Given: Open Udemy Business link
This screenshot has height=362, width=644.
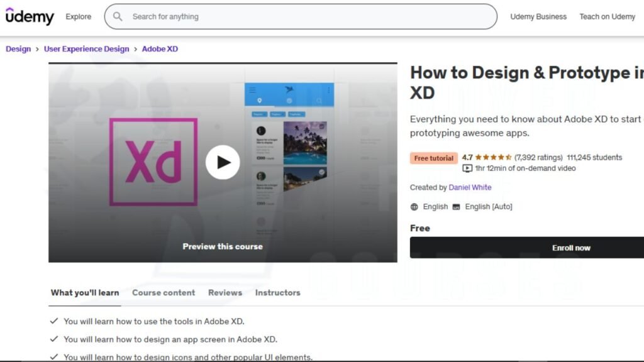Looking at the screenshot, I should [x=538, y=16].
